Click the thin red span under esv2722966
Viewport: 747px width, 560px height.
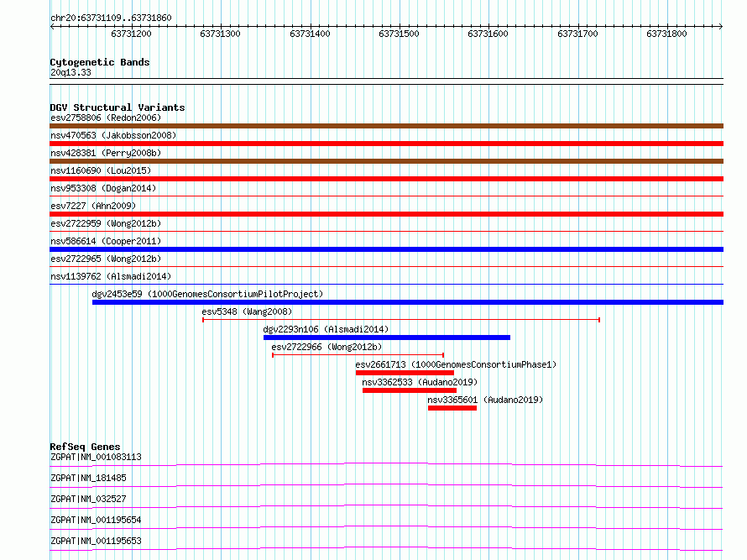pyautogui.click(x=358, y=355)
